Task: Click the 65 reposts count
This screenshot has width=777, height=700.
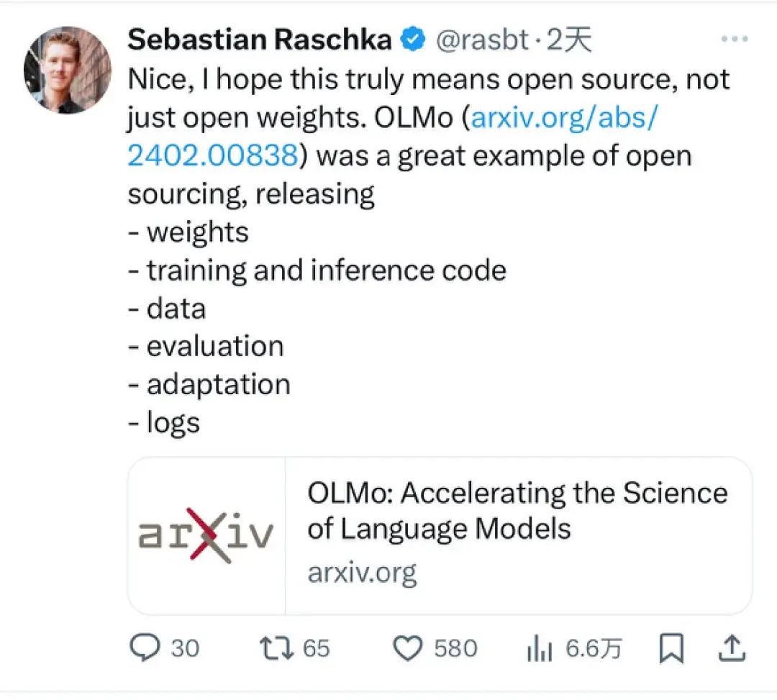Action: pyautogui.click(x=316, y=648)
